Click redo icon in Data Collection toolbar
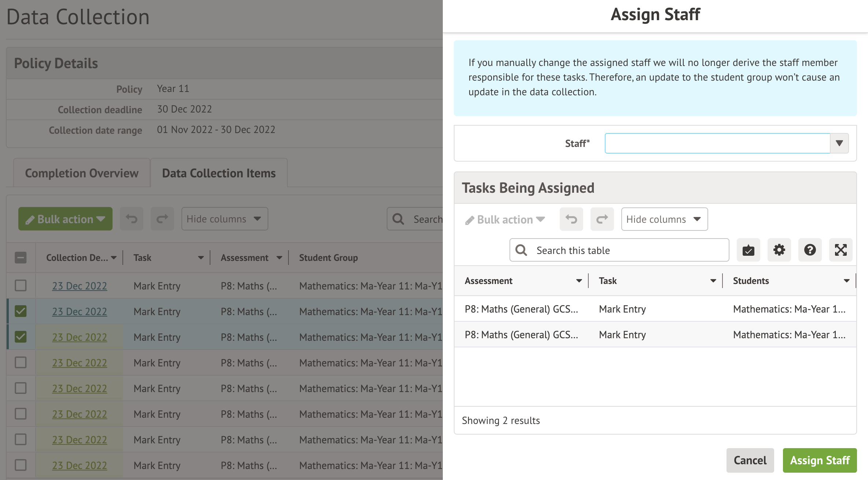The image size is (868, 480). pyautogui.click(x=162, y=219)
